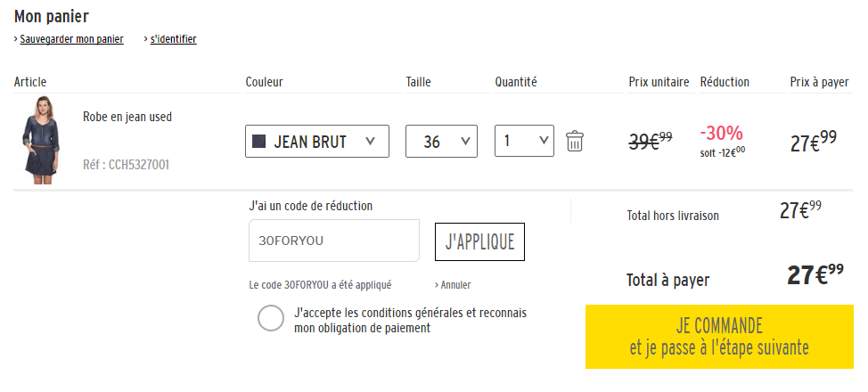Save cart via Sauvegarder mon panier link
The width and height of the screenshot is (868, 392).
(x=71, y=39)
